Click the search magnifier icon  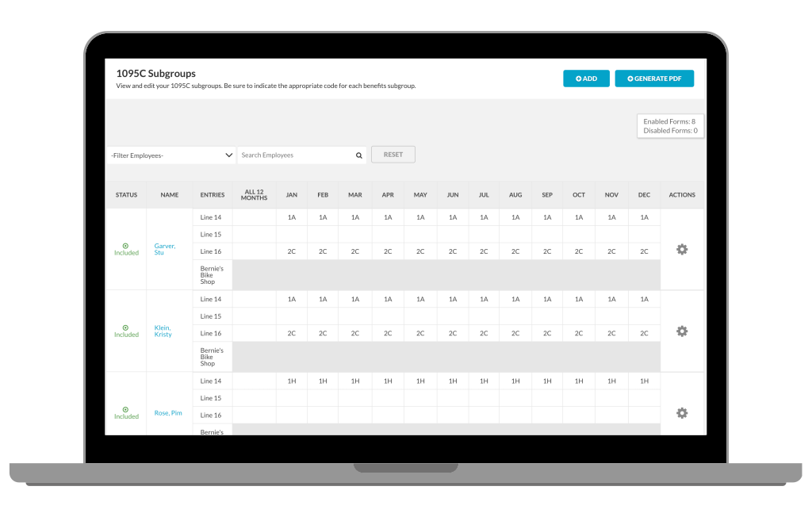(359, 155)
